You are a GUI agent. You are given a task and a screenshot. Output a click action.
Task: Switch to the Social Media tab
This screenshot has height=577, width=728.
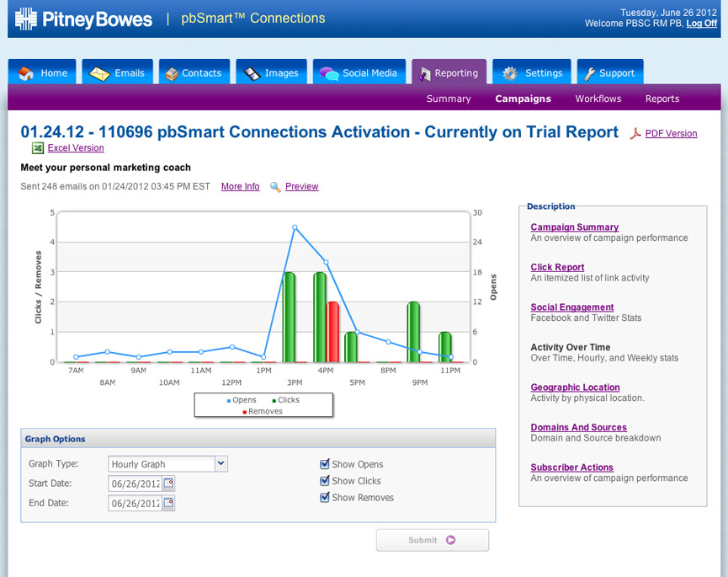359,72
